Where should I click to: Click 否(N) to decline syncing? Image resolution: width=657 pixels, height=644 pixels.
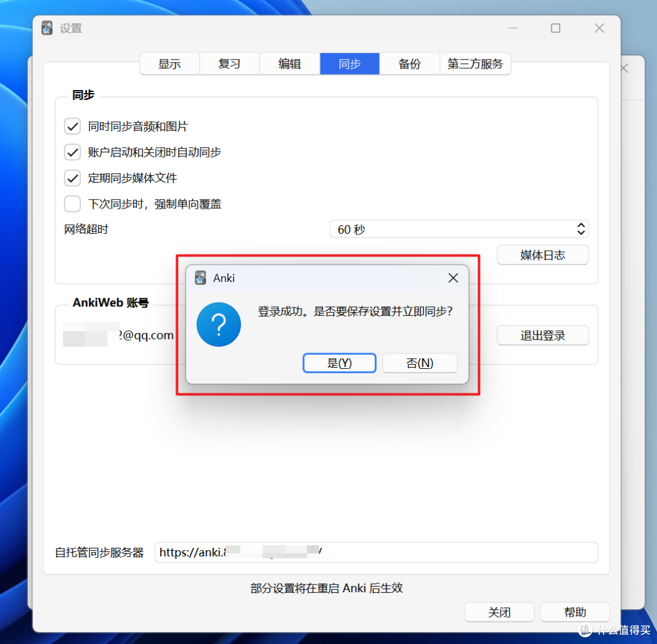pyautogui.click(x=419, y=363)
